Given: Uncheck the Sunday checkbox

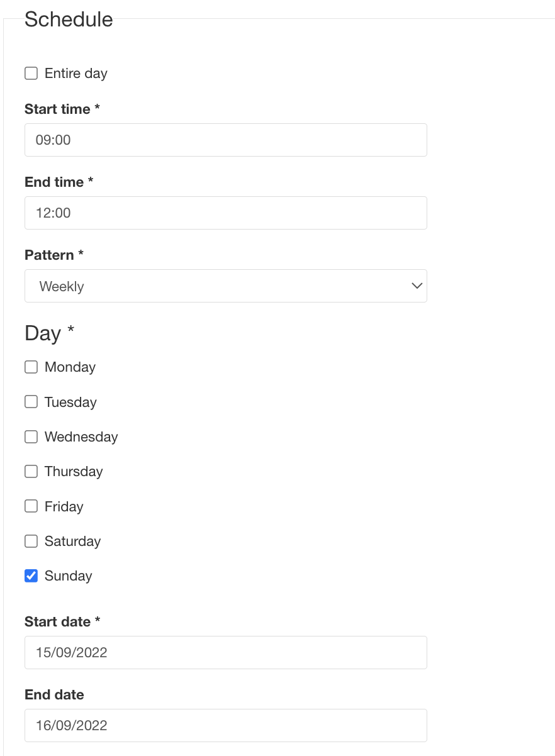Looking at the screenshot, I should tap(31, 575).
